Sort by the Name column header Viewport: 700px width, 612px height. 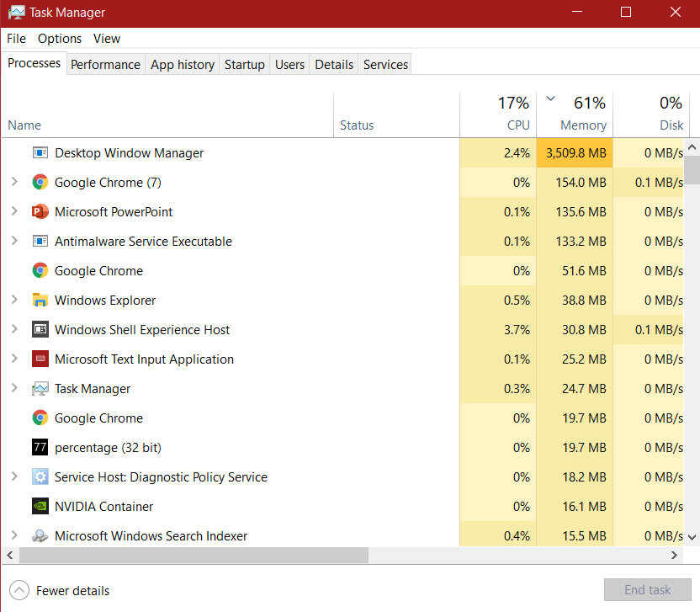167,114
